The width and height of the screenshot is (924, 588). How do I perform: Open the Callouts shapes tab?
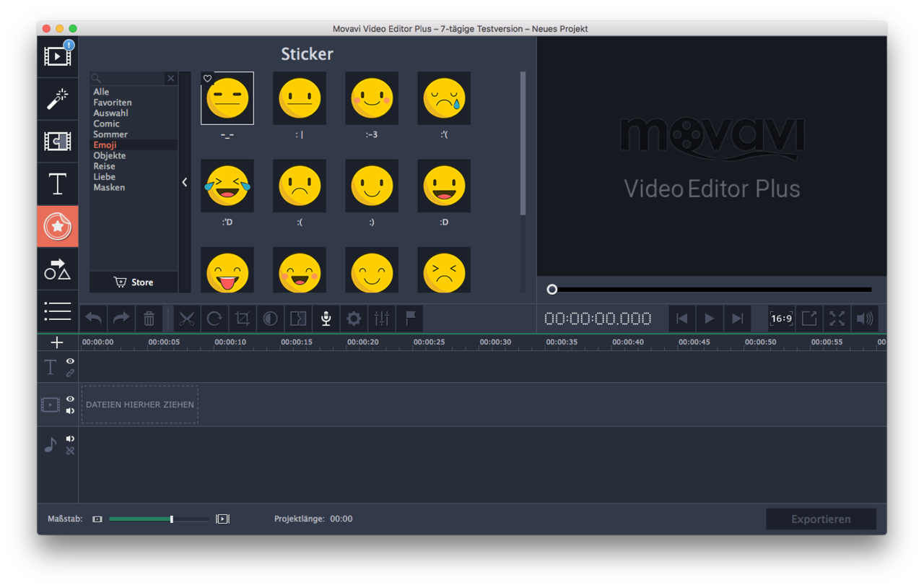point(58,269)
